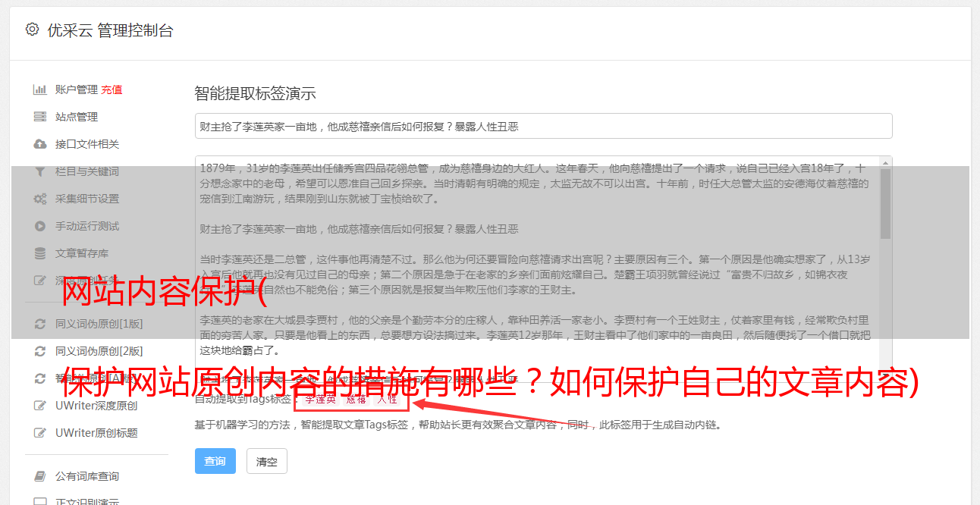This screenshot has width=980, height=505.
Task: Click the database icon next to 文章暂存库
Action: coord(40,253)
